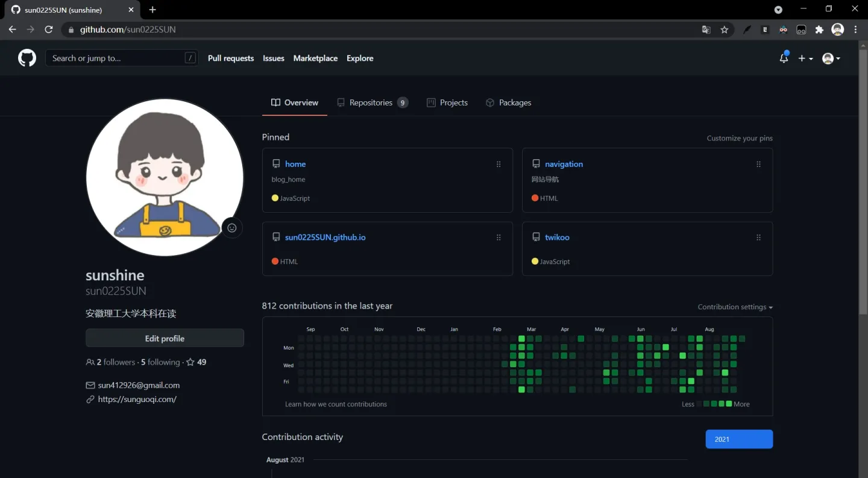Screen dimensions: 868x478
Task: Reload the page
Action: [49, 30]
